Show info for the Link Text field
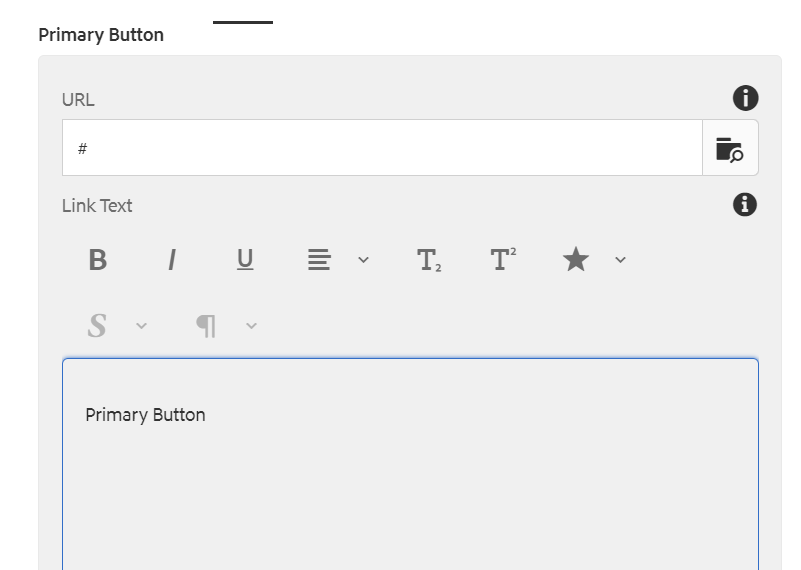The width and height of the screenshot is (801, 570). (x=745, y=205)
